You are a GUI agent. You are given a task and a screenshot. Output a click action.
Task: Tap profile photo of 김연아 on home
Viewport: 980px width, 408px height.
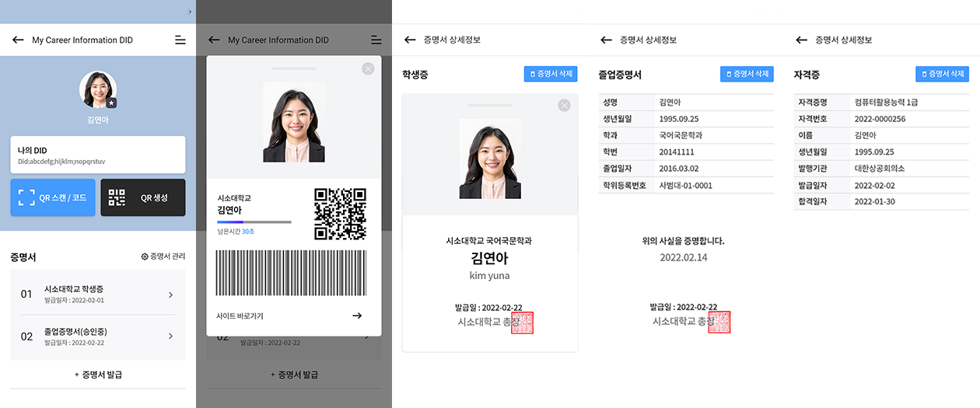98,90
